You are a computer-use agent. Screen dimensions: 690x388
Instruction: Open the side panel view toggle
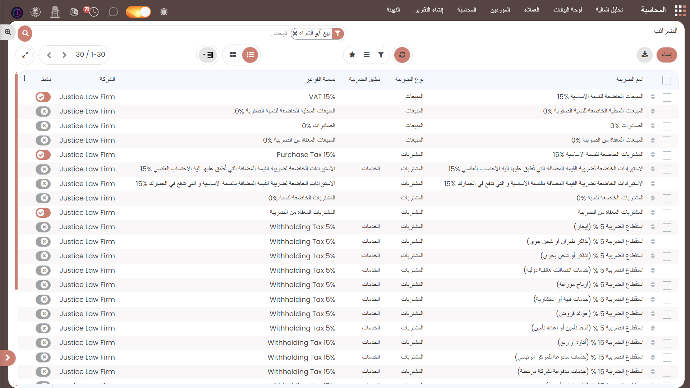click(x=208, y=55)
